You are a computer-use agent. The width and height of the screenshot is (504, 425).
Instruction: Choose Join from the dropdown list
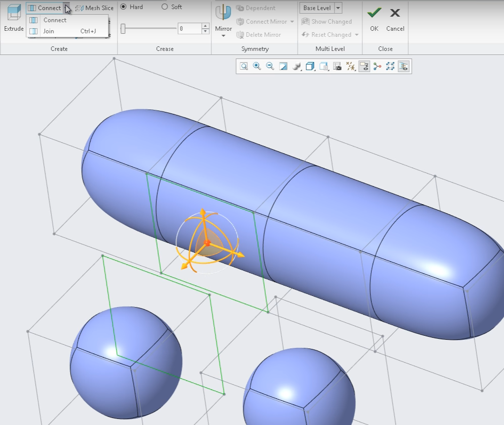click(48, 31)
